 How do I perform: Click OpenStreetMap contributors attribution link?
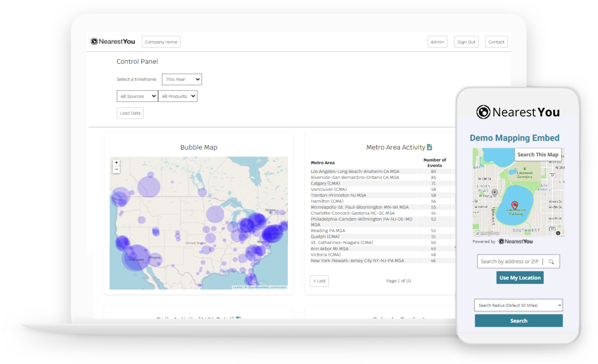[x=267, y=287]
